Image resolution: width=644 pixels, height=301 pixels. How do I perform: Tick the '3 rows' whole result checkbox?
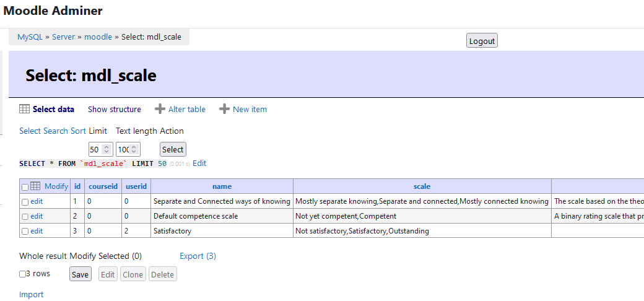[x=22, y=274]
